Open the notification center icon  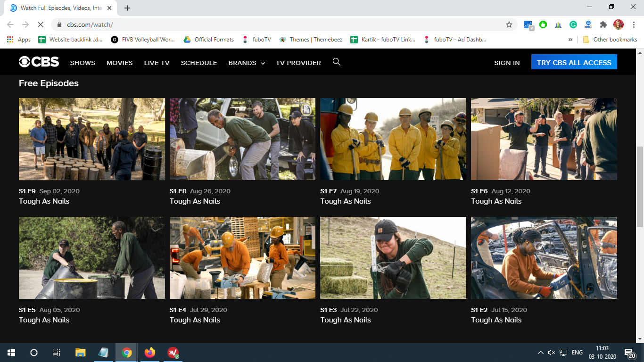[630, 353]
